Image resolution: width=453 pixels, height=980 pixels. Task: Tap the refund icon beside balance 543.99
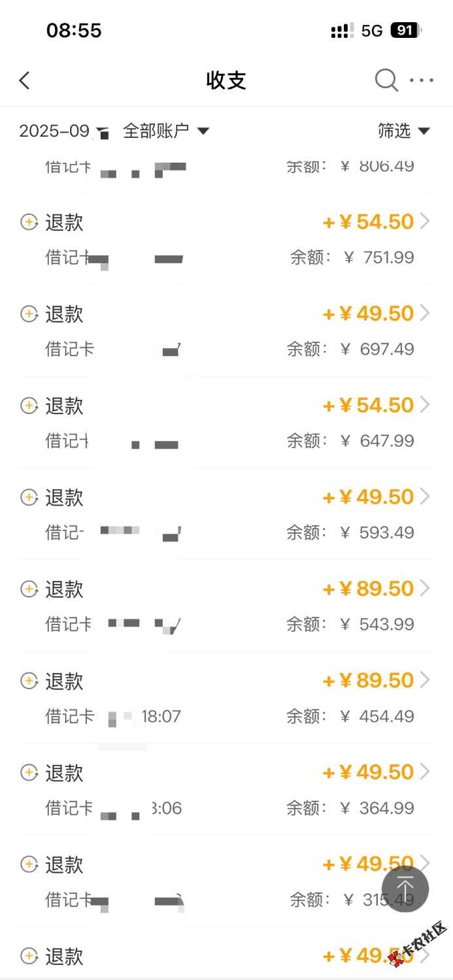click(x=29, y=589)
